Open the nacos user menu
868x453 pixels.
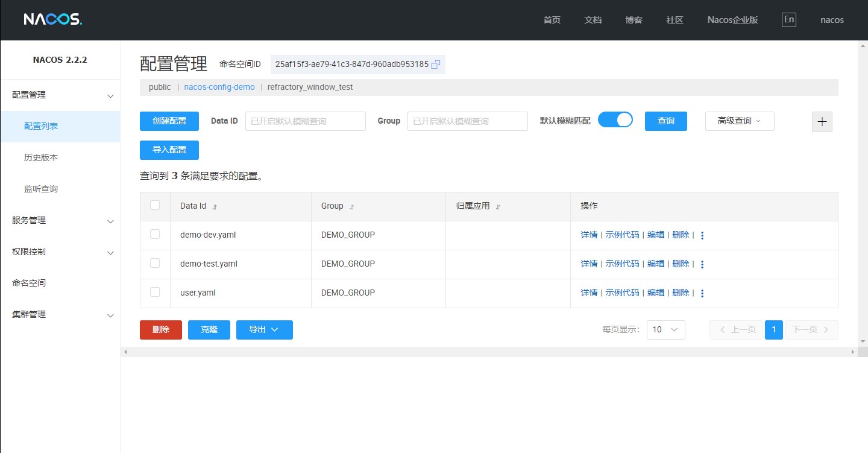pos(832,20)
